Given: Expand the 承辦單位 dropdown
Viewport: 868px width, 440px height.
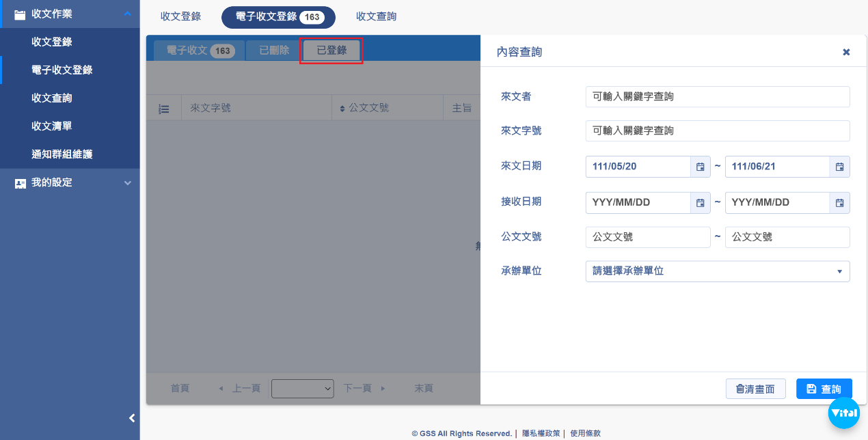Looking at the screenshot, I should tap(717, 271).
